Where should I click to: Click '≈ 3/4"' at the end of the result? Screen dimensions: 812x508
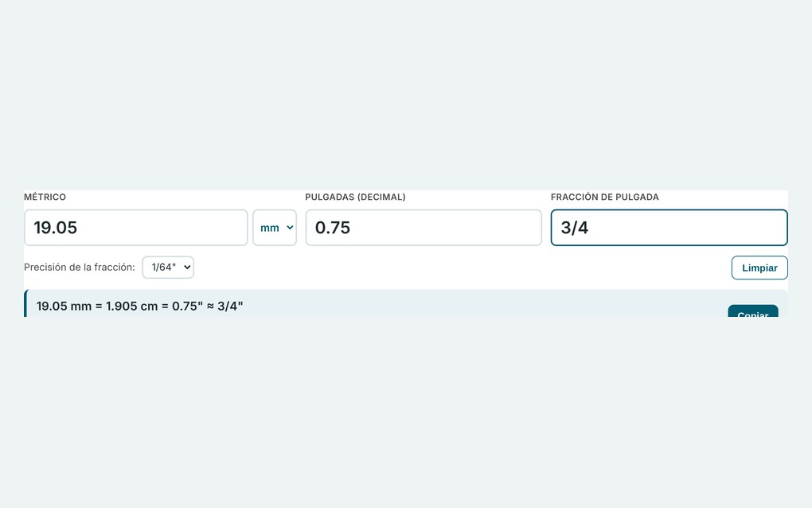[224, 306]
